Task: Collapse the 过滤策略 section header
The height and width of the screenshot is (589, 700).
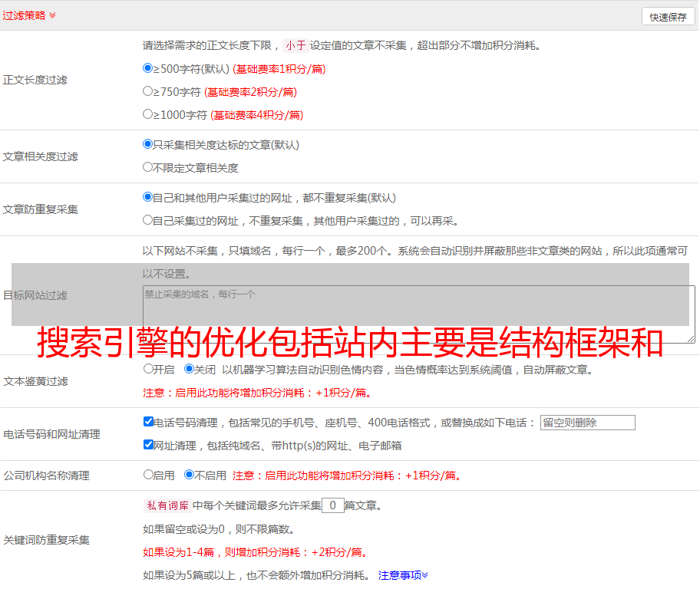Action: coord(28,15)
